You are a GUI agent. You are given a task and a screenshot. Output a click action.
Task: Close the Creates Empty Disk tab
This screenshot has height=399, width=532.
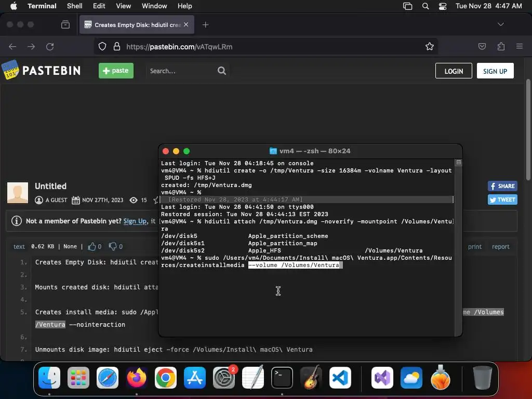pos(186,24)
